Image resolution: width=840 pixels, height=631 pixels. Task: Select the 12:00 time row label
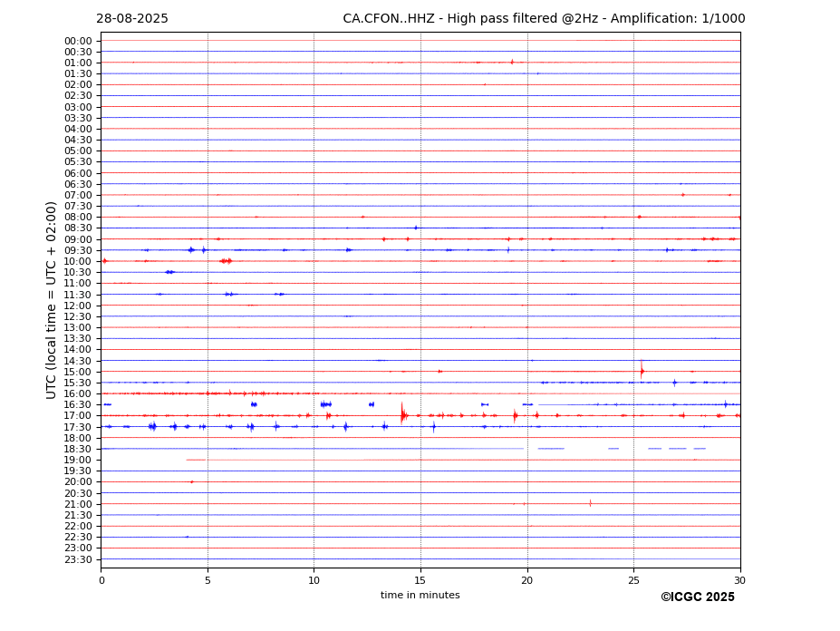78,306
